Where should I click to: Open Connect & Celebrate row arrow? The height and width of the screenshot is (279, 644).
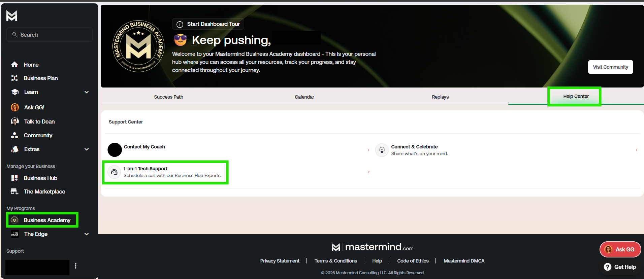[x=636, y=150]
